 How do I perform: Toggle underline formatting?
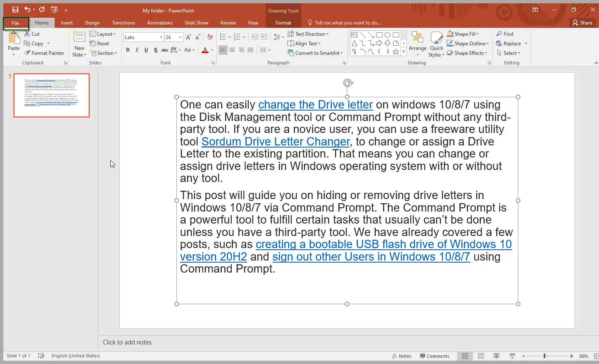point(146,50)
